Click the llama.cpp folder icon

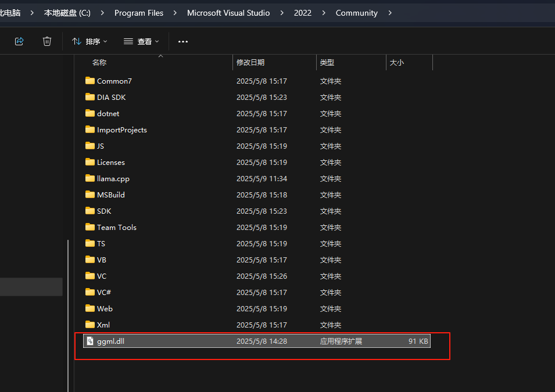coord(90,178)
